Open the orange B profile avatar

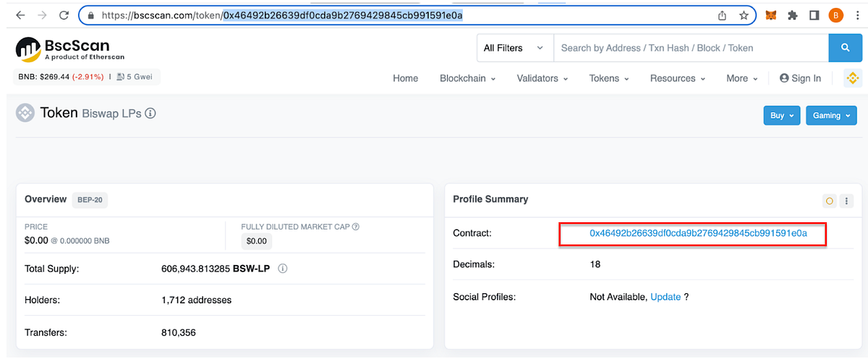point(835,15)
